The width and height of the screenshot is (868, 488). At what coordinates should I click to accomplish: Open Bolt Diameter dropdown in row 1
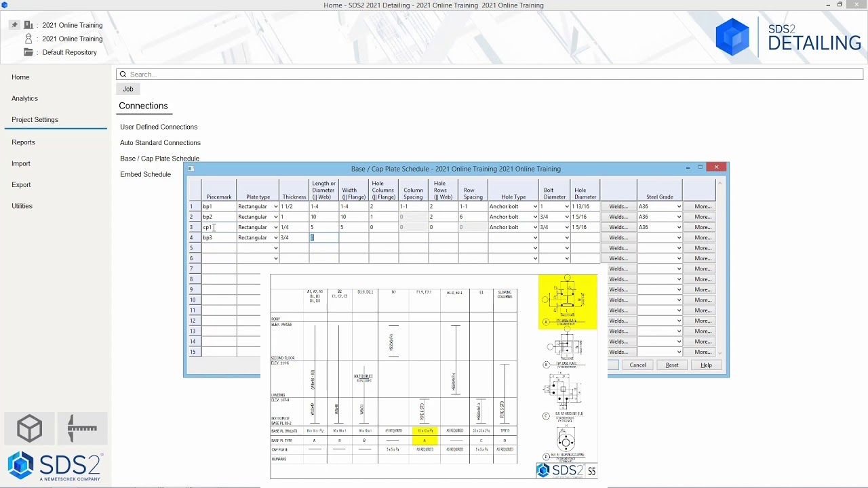click(x=566, y=207)
